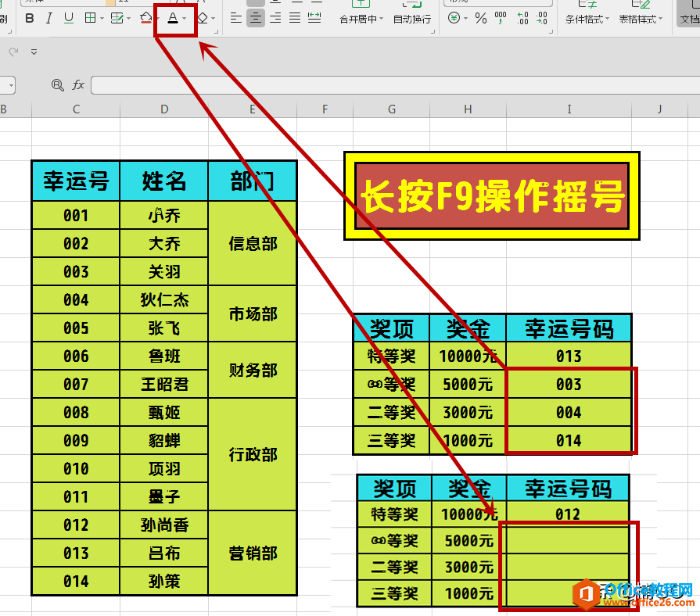
Task: Click the draw border pencil icon
Action: (x=117, y=18)
